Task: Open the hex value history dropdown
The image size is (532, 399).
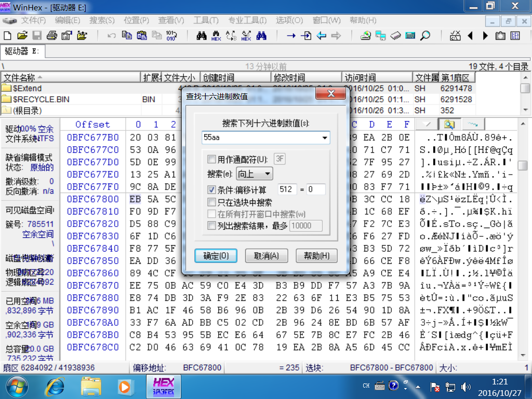Action: pyautogui.click(x=325, y=138)
